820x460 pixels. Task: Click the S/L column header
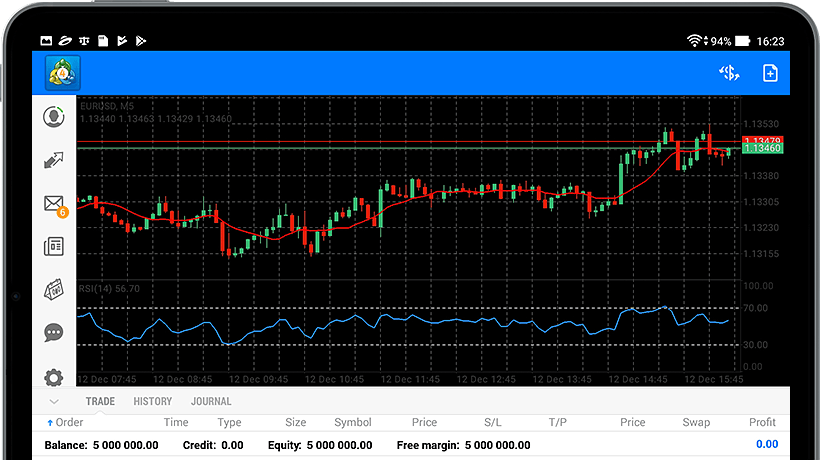pyautogui.click(x=493, y=422)
